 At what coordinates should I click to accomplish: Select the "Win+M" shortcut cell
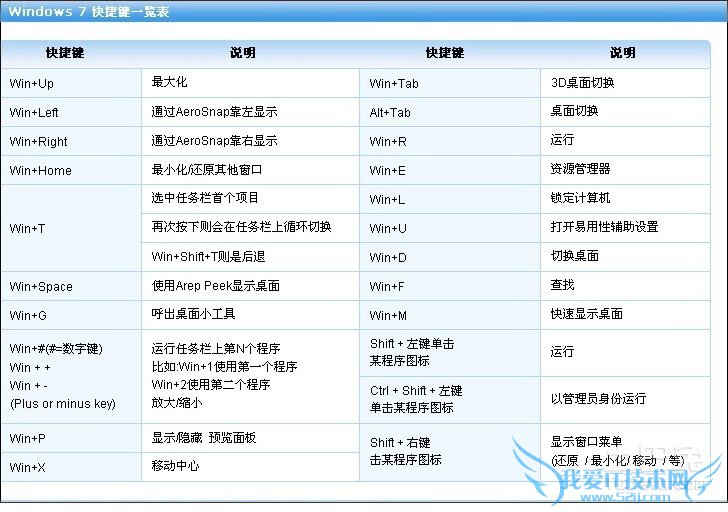pos(450,315)
